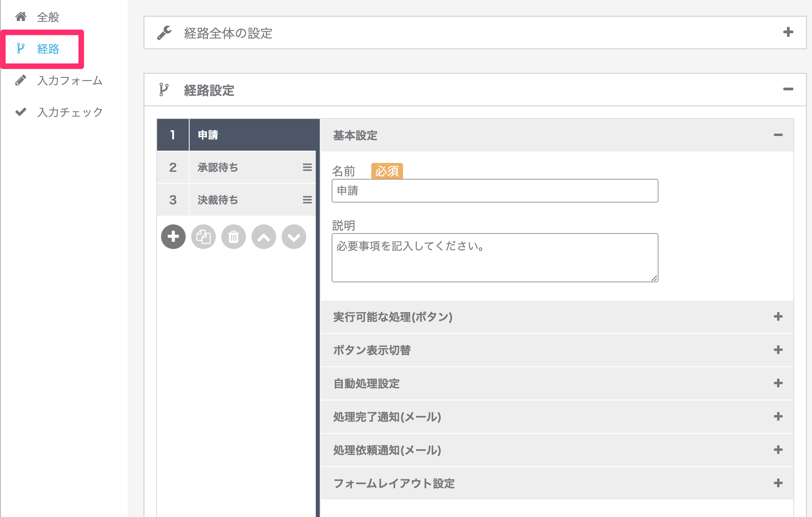
Task: Open the 入力フォーム sidebar section
Action: (70, 80)
